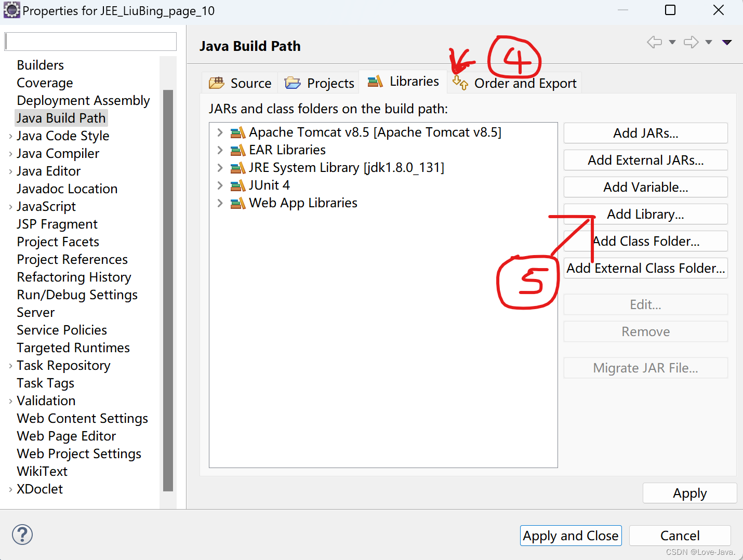
Task: Select Coverage in the properties tree
Action: click(x=45, y=83)
